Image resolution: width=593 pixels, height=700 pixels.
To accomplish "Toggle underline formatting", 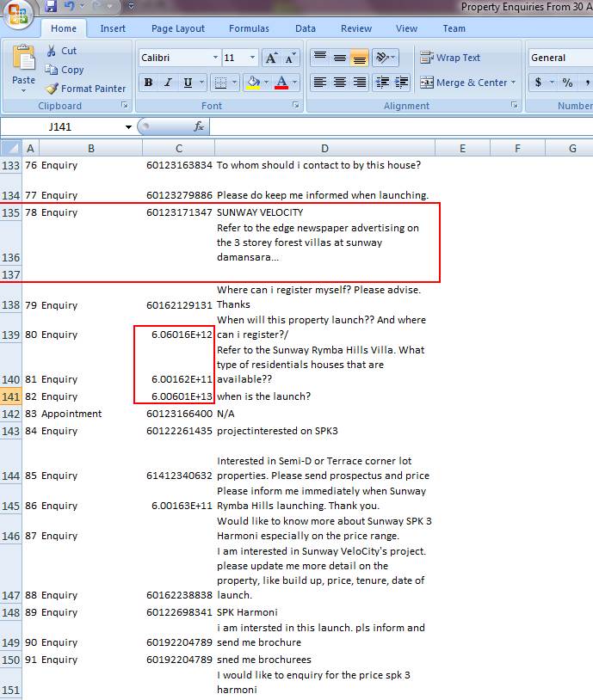I will (188, 83).
